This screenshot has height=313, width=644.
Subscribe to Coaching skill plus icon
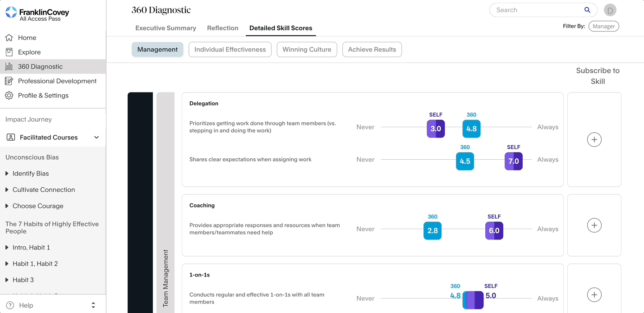594,226
